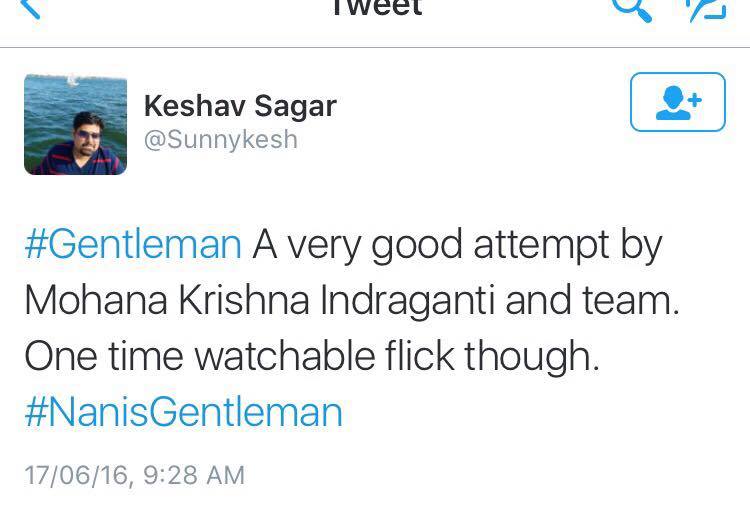Screen dimensions: 750x510
Task: Open the #NanisGentleman hashtag
Action: [183, 412]
